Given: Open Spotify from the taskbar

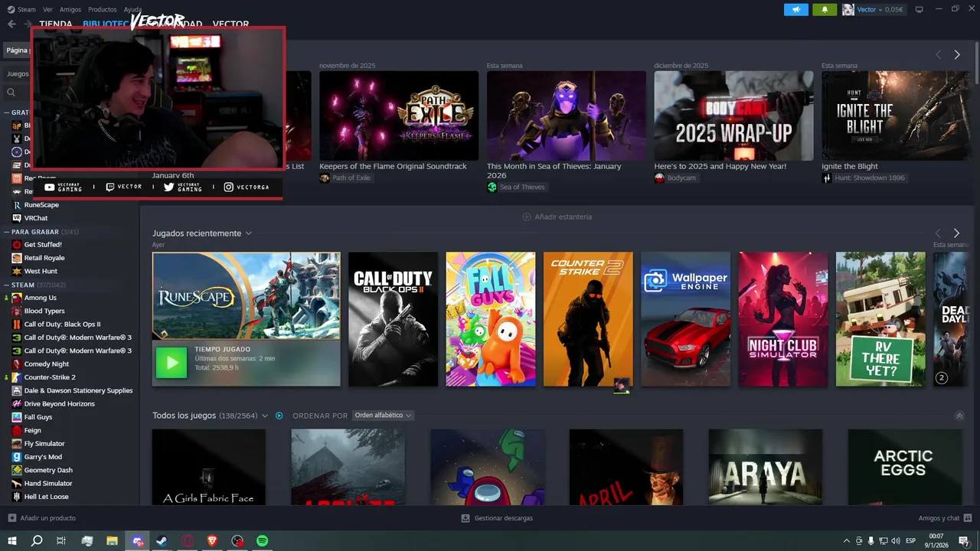Looking at the screenshot, I should [x=262, y=541].
